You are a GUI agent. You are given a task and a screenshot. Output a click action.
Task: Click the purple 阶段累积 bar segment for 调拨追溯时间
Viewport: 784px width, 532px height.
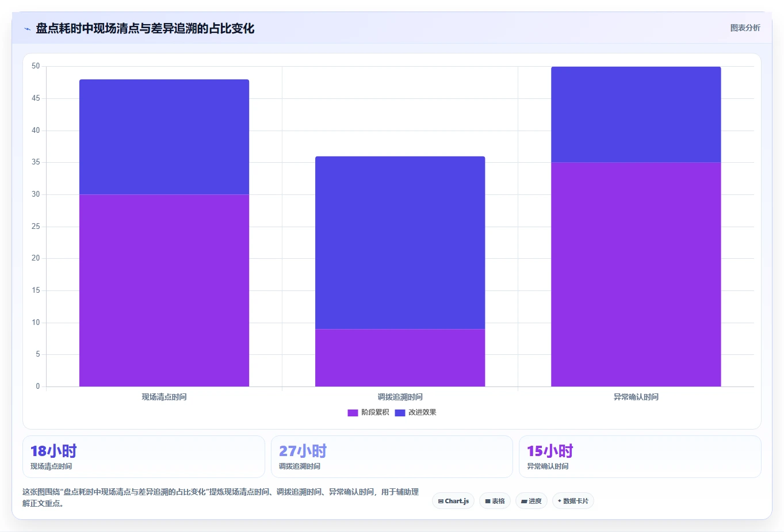(x=400, y=358)
